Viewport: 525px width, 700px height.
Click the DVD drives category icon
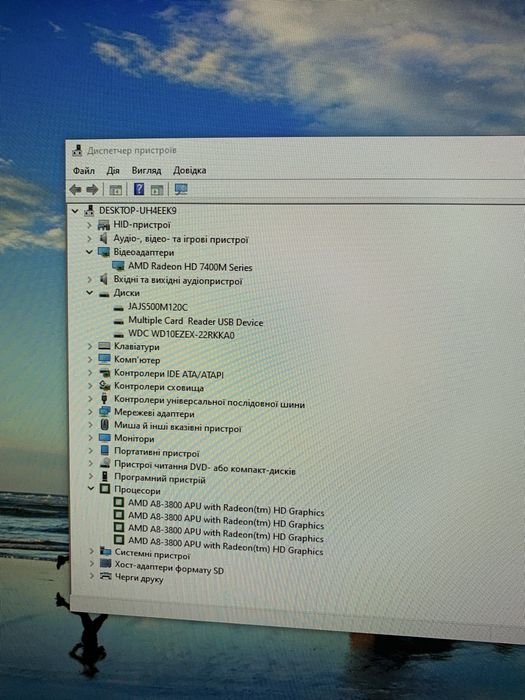click(x=105, y=464)
